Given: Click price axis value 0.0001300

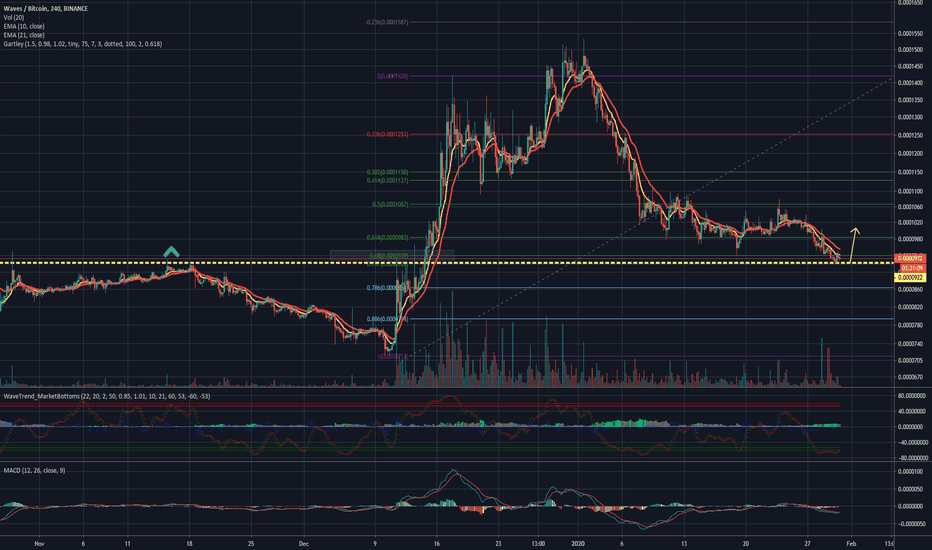Looking at the screenshot, I should pos(910,118).
